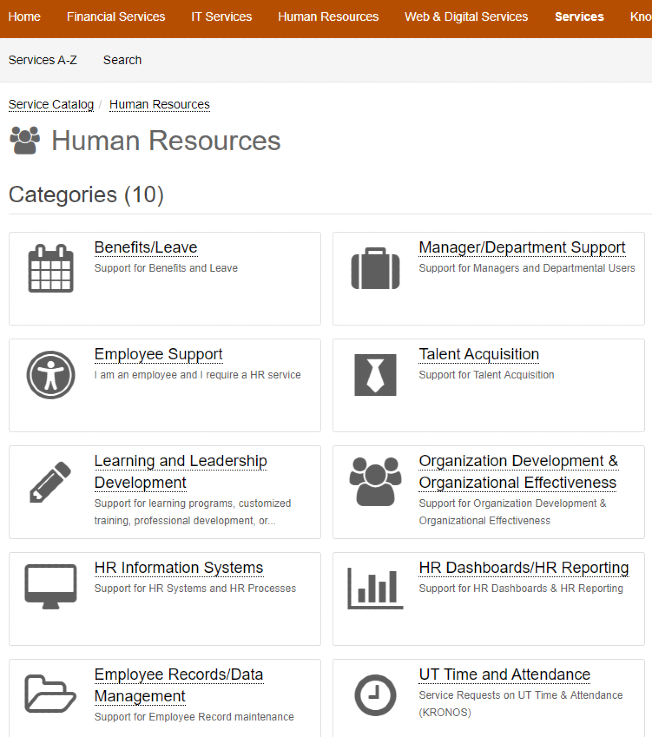Click the calendar icon for Benefits/Leave
This screenshot has height=737, width=652.
point(51,268)
